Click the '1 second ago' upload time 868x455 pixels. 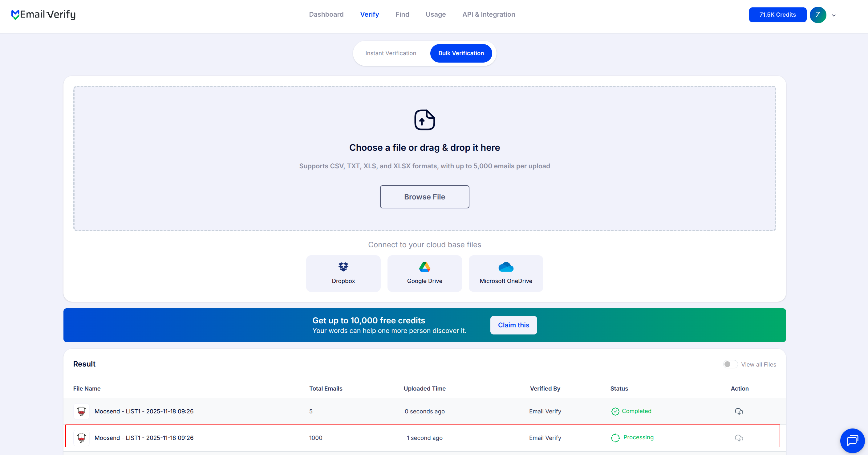coord(424,438)
